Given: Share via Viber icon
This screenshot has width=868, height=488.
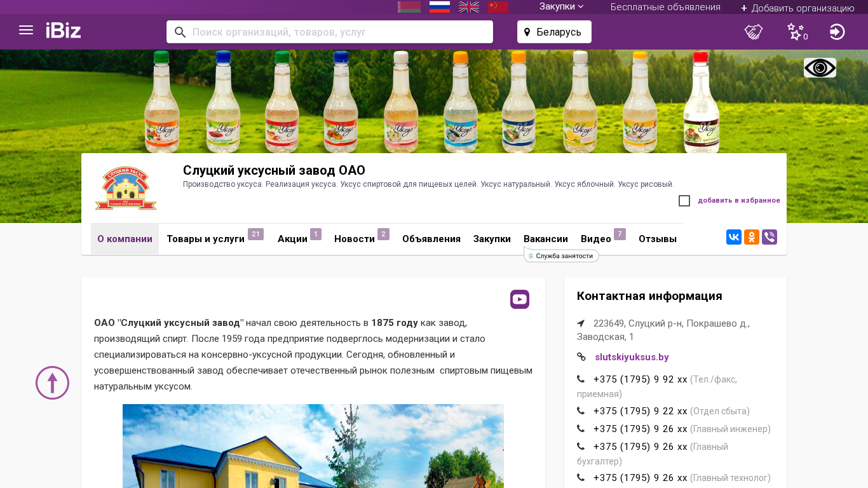Looking at the screenshot, I should (770, 237).
